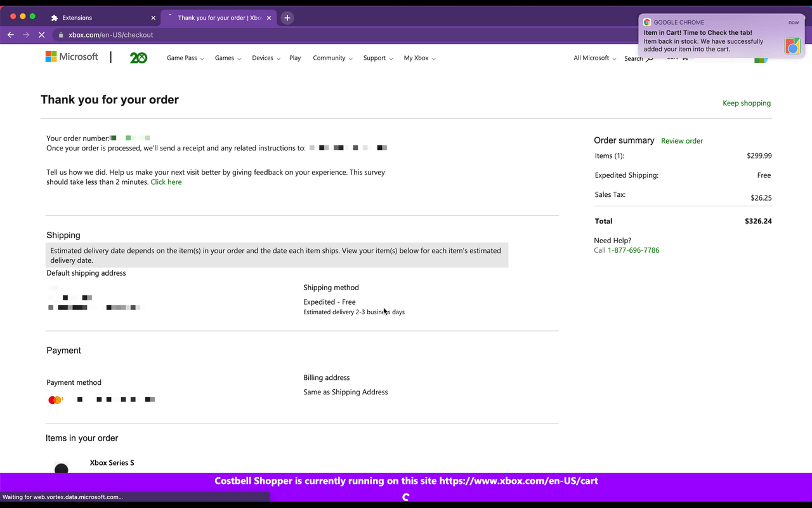
Task: Click the browser back arrow
Action: click(11, 35)
